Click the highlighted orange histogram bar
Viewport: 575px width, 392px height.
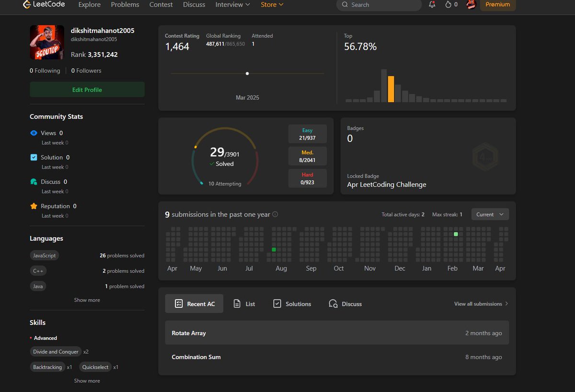click(x=391, y=89)
